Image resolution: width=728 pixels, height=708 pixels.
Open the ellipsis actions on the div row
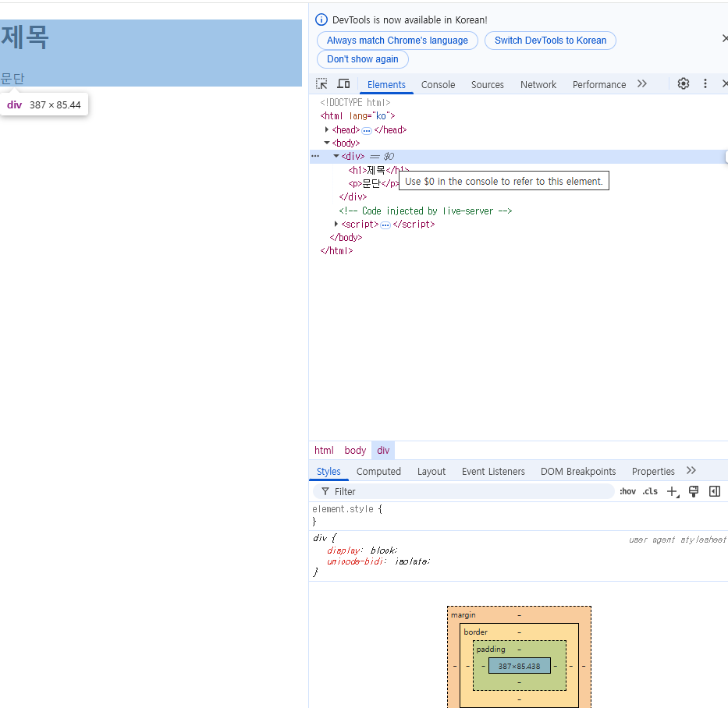point(315,157)
